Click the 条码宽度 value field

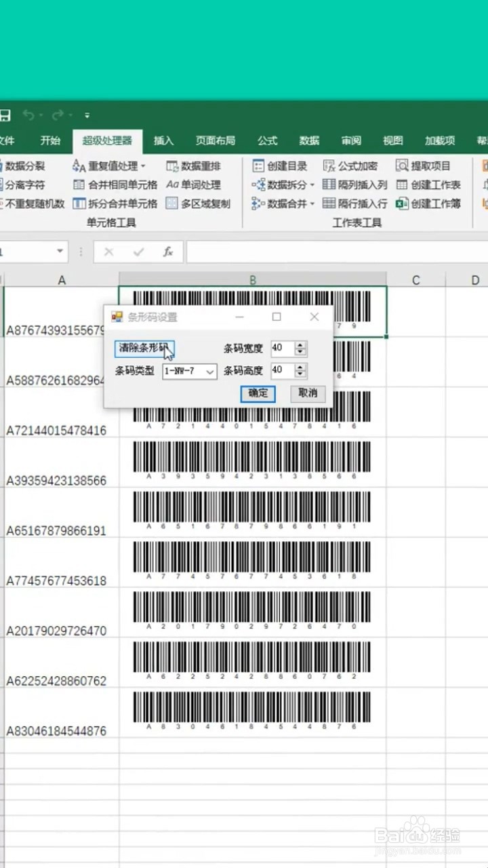[282, 349]
